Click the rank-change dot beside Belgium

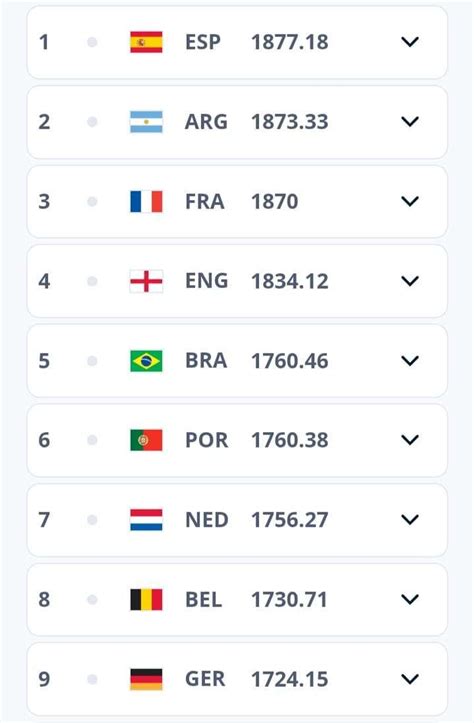click(x=92, y=599)
